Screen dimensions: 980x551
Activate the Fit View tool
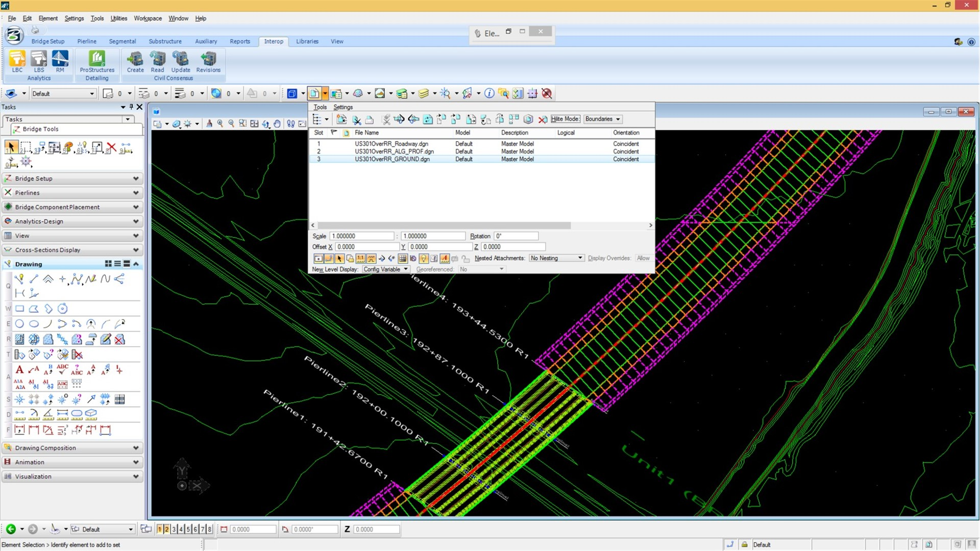tap(254, 124)
